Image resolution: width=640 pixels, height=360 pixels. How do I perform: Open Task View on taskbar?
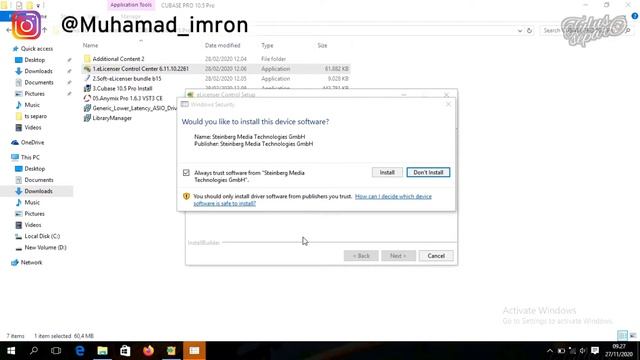[x=56, y=351]
